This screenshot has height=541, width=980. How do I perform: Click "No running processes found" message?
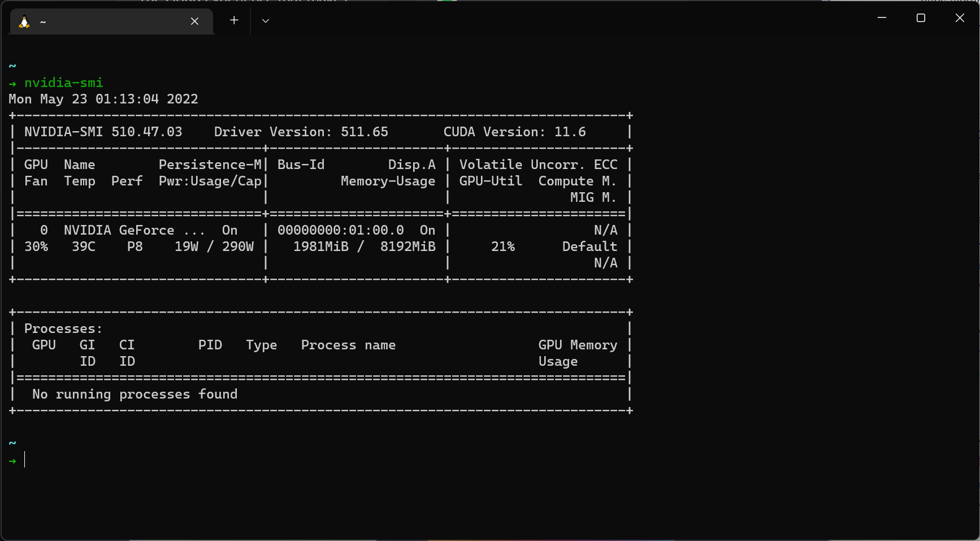point(135,395)
